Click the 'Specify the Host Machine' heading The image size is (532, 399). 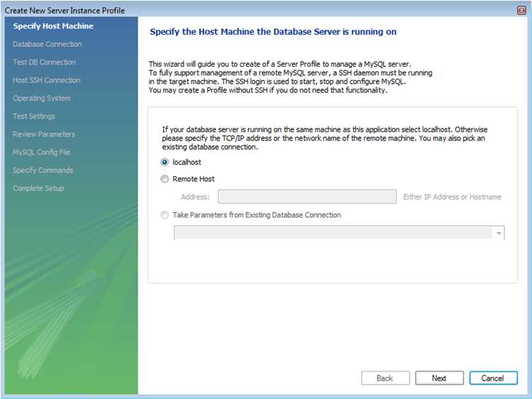(273, 31)
